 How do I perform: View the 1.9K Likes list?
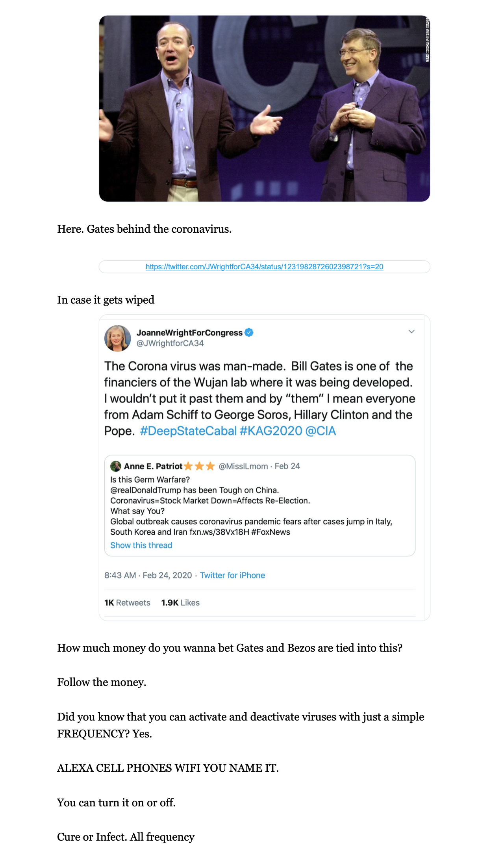180,603
